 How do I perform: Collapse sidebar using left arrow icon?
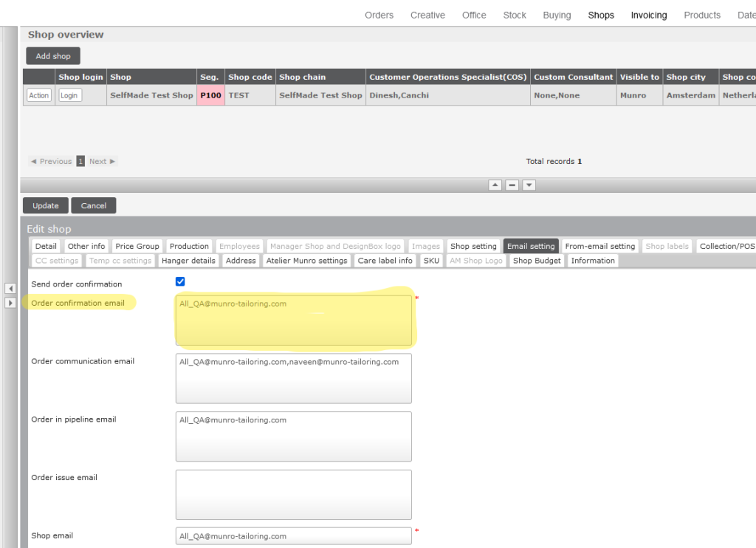(10, 288)
